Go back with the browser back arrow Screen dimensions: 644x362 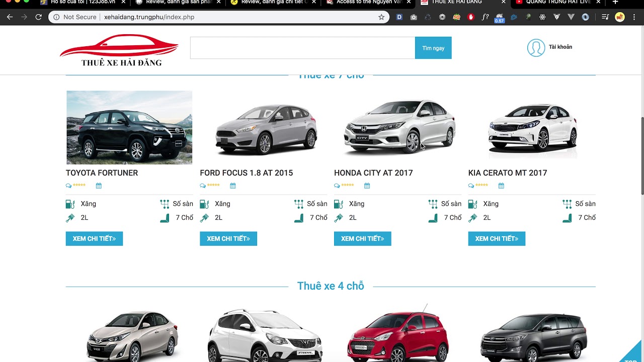pos(10,17)
